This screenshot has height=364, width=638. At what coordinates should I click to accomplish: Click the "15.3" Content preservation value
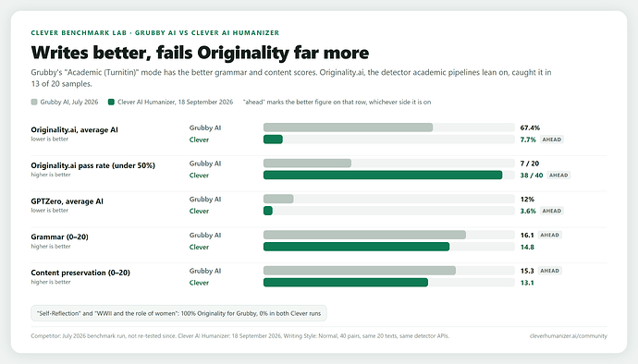[527, 271]
